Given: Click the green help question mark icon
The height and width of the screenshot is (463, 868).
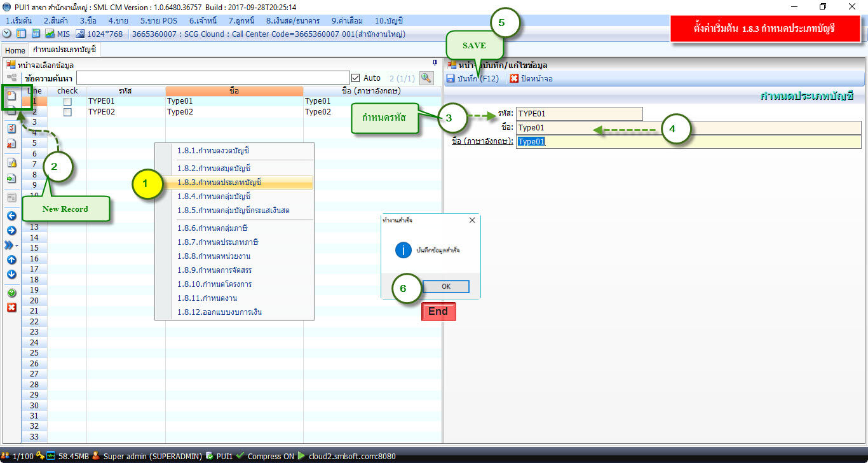Looking at the screenshot, I should pos(11,293).
